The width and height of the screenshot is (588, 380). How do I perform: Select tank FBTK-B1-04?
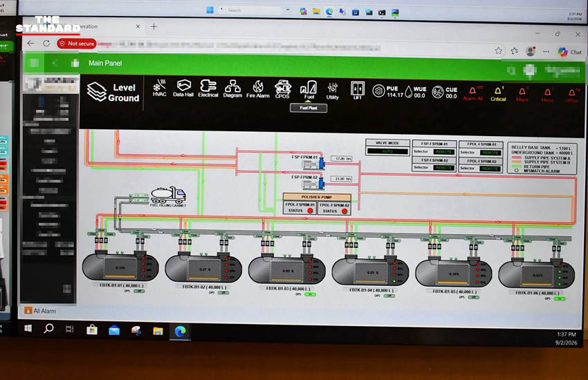(370, 271)
